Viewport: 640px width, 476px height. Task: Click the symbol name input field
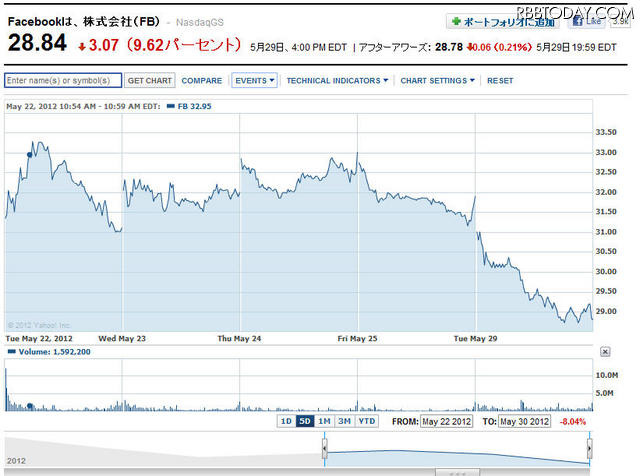(63, 80)
